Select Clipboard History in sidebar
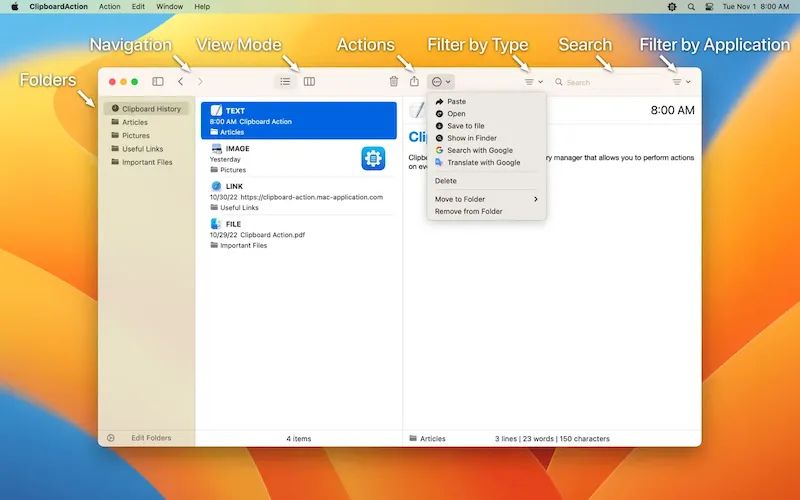Viewport: 800px width, 500px height. (x=146, y=109)
